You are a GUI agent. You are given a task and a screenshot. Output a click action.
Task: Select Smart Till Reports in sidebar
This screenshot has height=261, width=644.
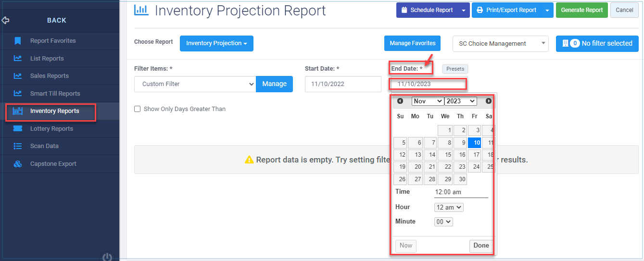pos(55,94)
